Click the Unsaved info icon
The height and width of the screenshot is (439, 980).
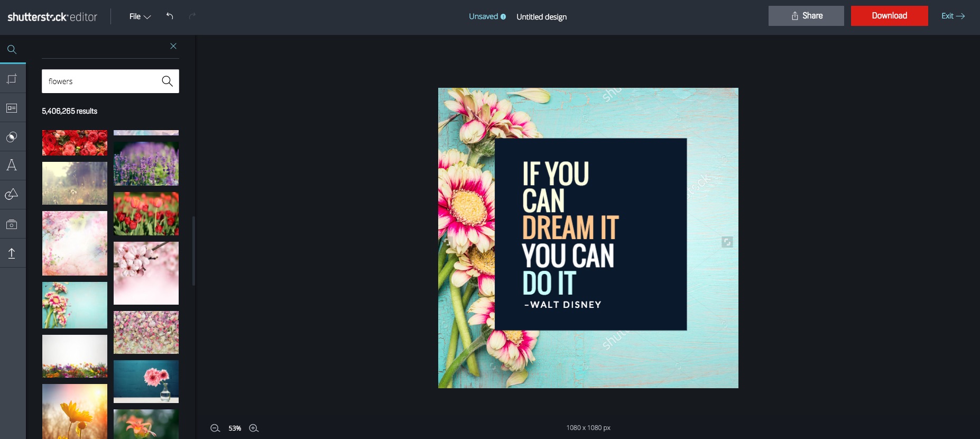pos(503,17)
